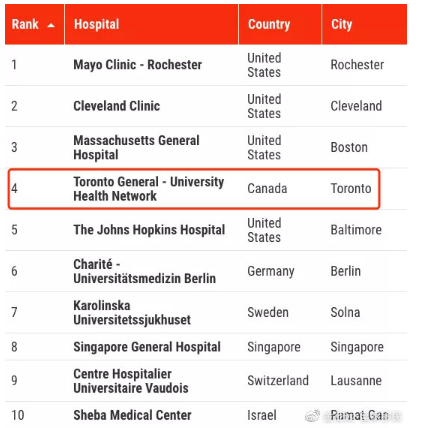Open Mayo Clinic - Rochester entry
Image resolution: width=432 pixels, height=428 pixels.
pyautogui.click(x=138, y=65)
